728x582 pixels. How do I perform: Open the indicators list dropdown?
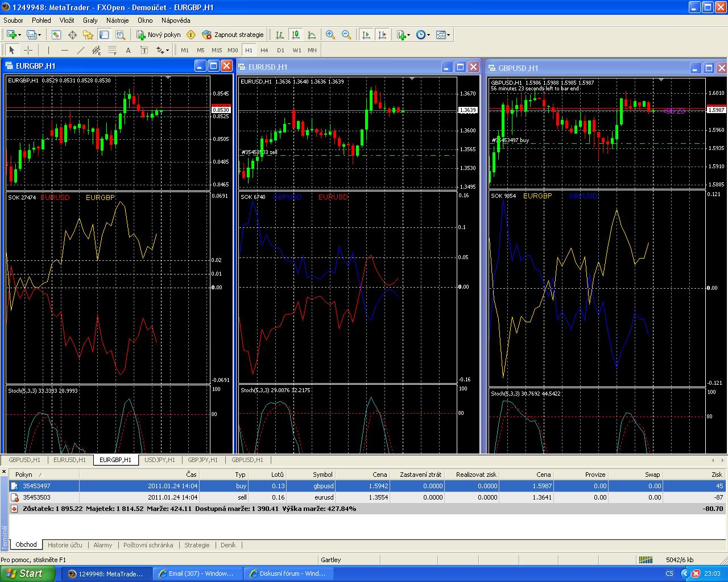tap(403, 35)
